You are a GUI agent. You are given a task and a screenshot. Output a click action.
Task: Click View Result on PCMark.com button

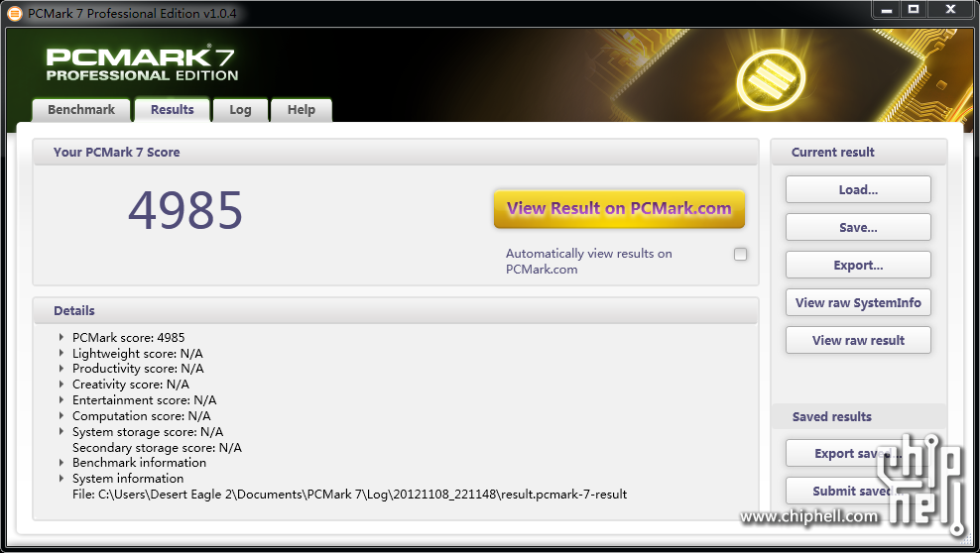(x=619, y=208)
